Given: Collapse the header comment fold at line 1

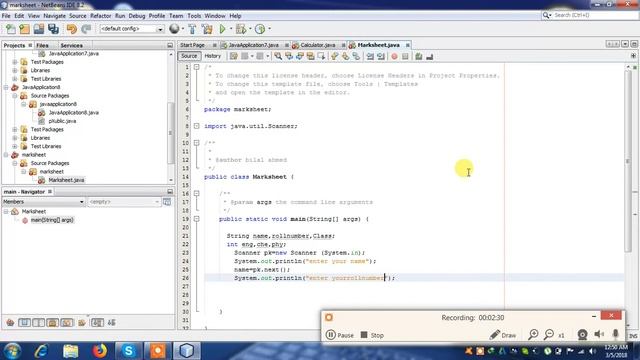Looking at the screenshot, I should click(197, 67).
